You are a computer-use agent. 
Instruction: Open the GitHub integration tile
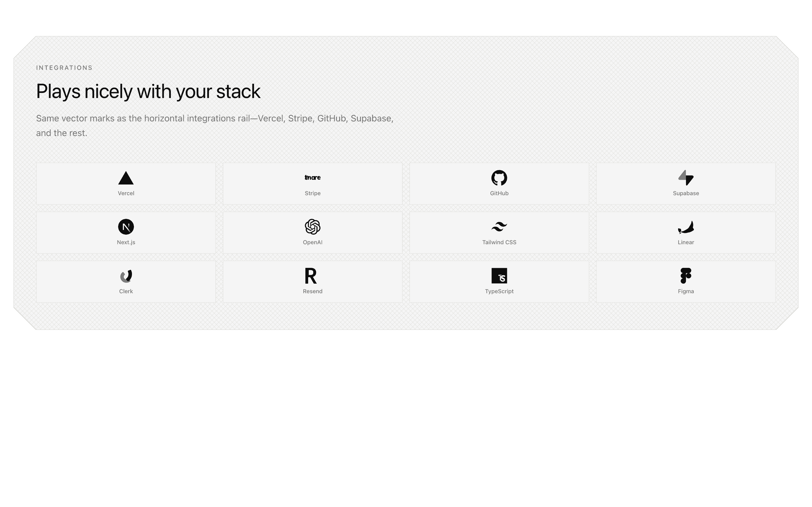point(499,184)
